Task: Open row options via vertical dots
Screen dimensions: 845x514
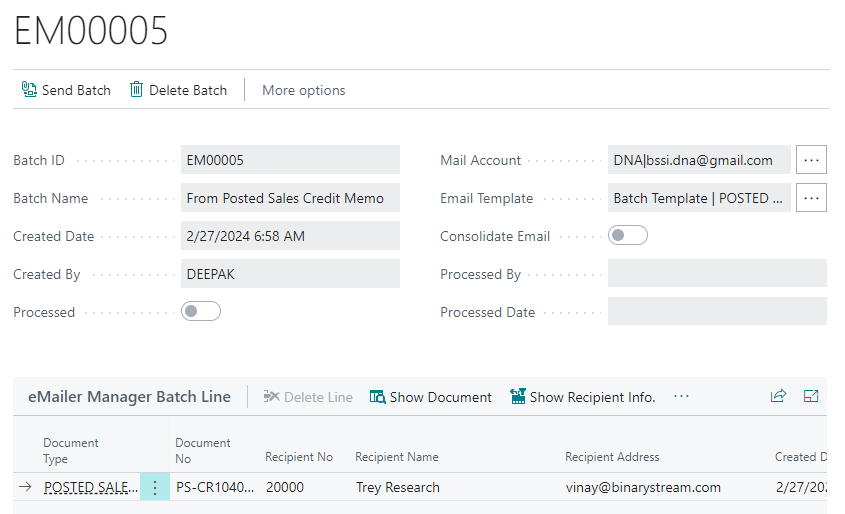Action: (155, 487)
